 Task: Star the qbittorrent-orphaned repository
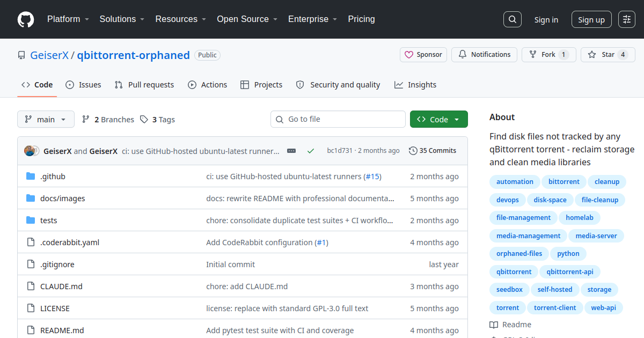(608, 55)
